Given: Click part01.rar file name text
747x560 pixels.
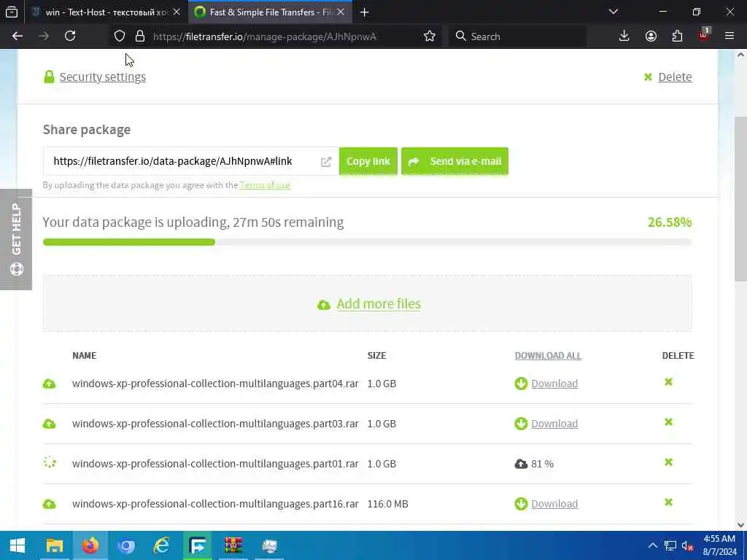Looking at the screenshot, I should coord(215,463).
